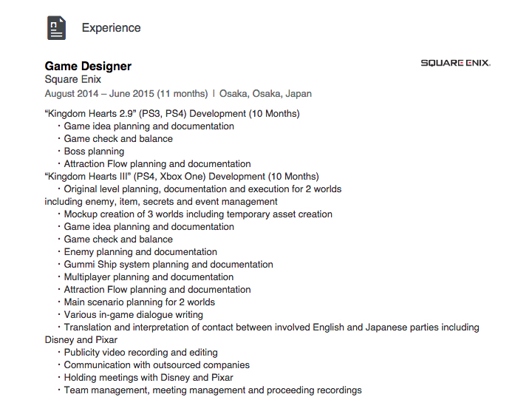Click the Experience section document icon

coord(56,28)
